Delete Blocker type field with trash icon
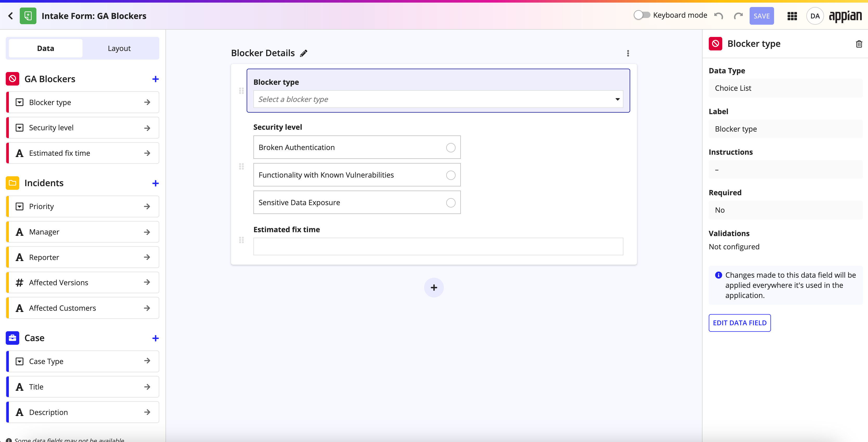This screenshot has width=868, height=442. tap(859, 44)
